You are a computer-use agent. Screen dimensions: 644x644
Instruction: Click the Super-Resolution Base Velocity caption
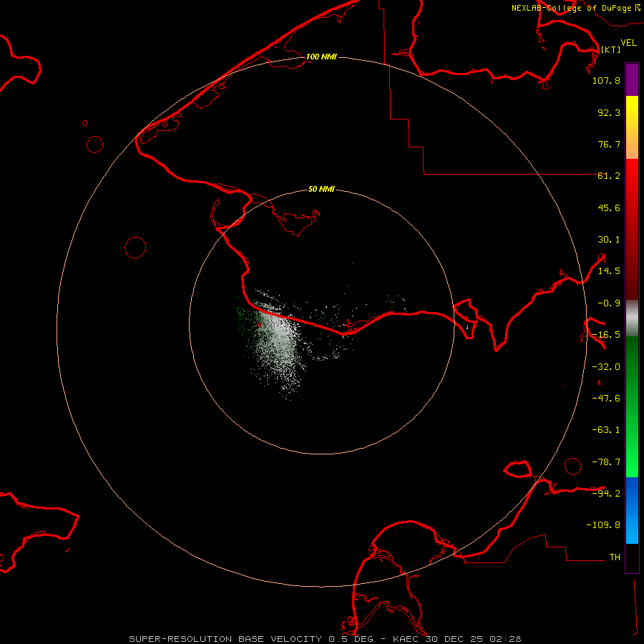325,639
